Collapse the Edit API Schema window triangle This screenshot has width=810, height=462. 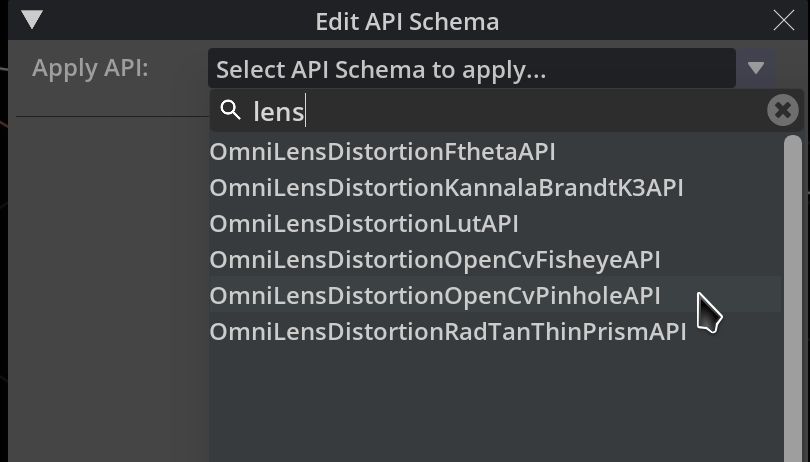point(32,20)
